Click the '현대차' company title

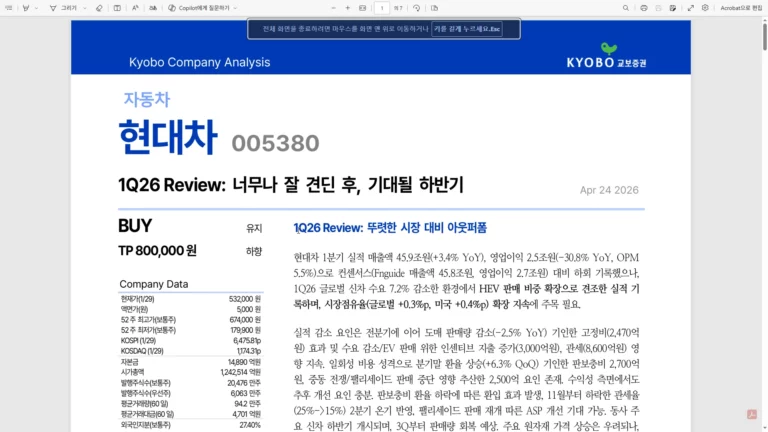click(168, 137)
